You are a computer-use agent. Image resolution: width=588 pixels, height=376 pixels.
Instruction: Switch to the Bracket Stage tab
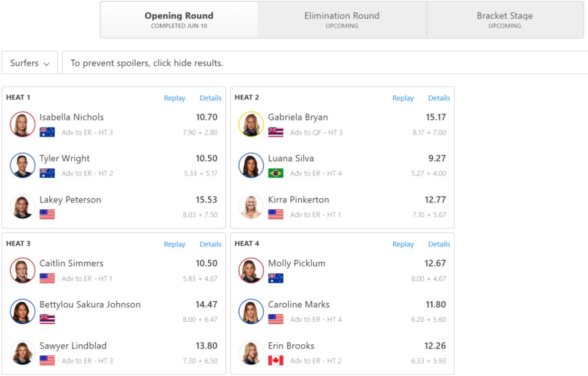(505, 20)
